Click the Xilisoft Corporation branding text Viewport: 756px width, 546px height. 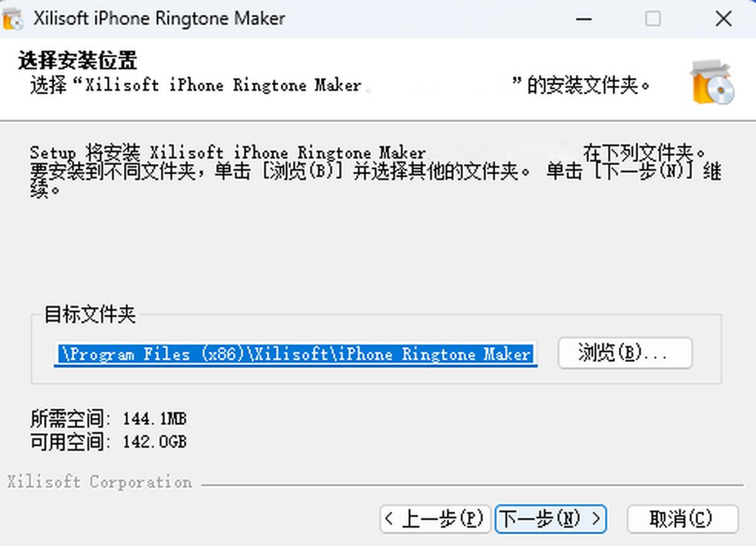click(x=100, y=482)
